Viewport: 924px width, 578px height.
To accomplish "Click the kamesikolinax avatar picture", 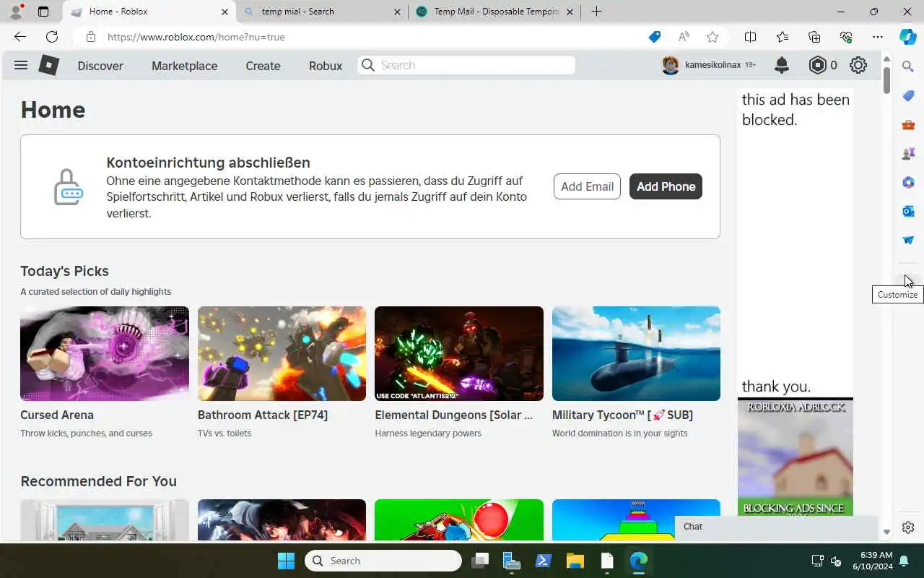I will (671, 65).
